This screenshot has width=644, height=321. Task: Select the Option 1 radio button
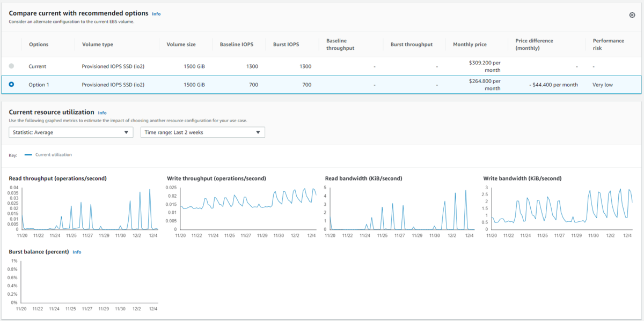pyautogui.click(x=11, y=84)
